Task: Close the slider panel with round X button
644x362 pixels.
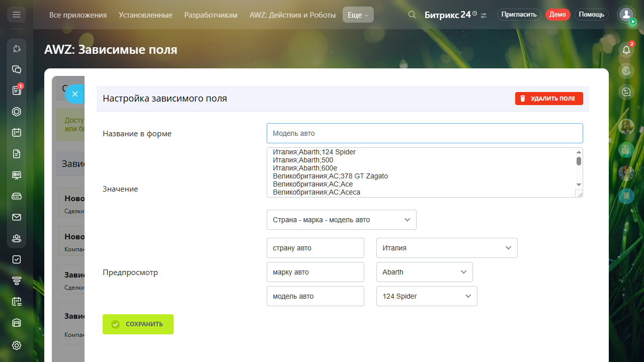Action: tap(75, 94)
